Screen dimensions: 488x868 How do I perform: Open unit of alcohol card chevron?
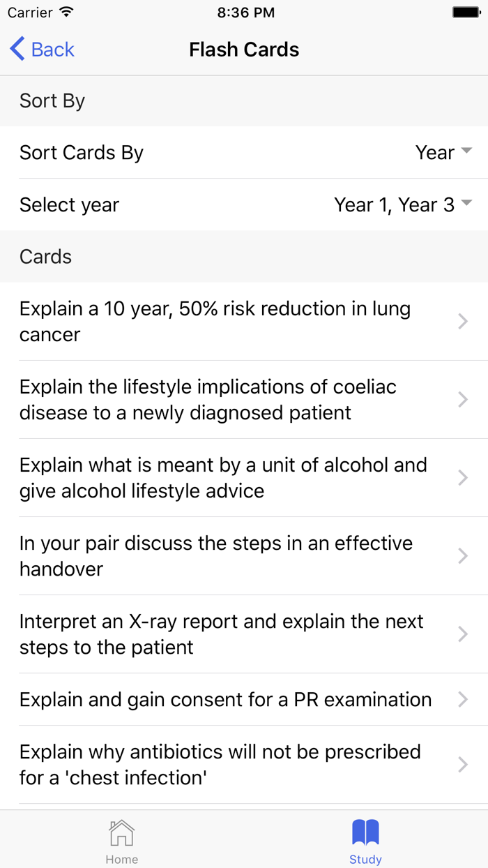[x=462, y=477]
